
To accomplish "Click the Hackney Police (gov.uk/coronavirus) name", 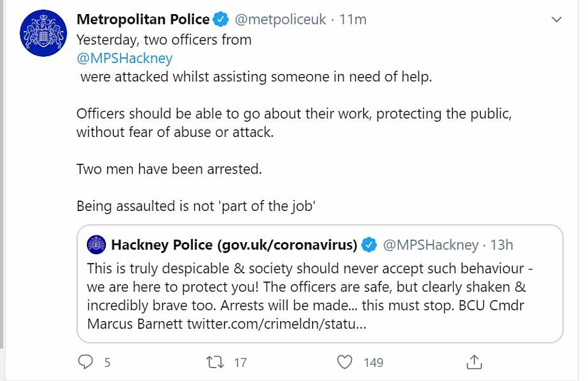I will click(x=234, y=245).
